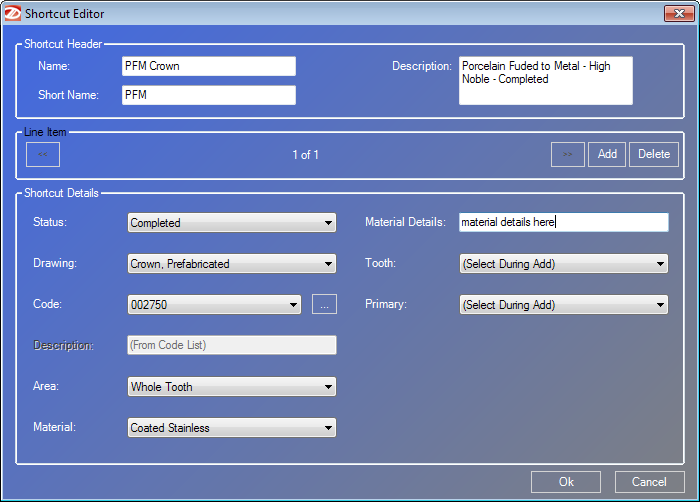Go to next line item
The width and height of the screenshot is (700, 502).
pos(567,154)
